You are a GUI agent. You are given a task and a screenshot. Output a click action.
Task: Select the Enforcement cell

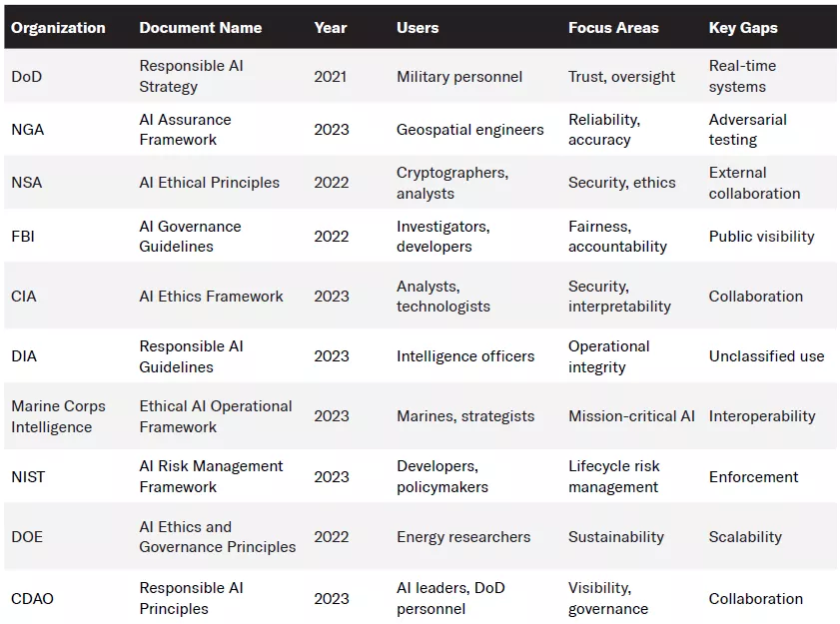click(753, 476)
